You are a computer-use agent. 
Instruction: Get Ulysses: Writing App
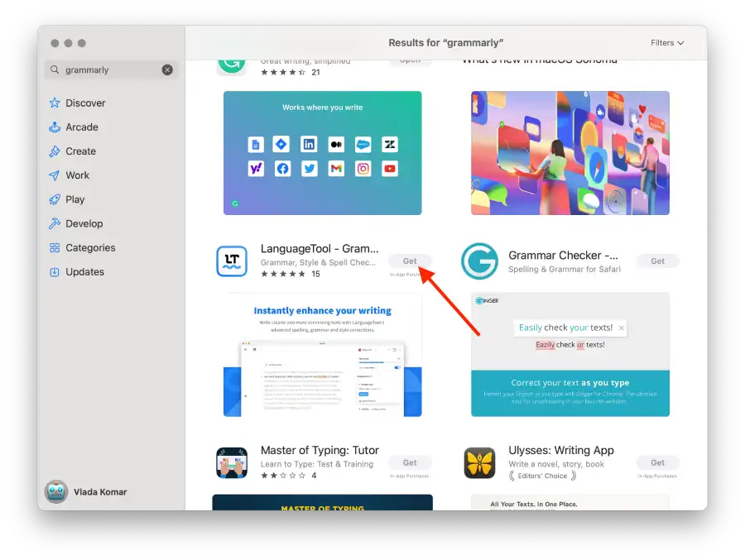click(x=657, y=462)
